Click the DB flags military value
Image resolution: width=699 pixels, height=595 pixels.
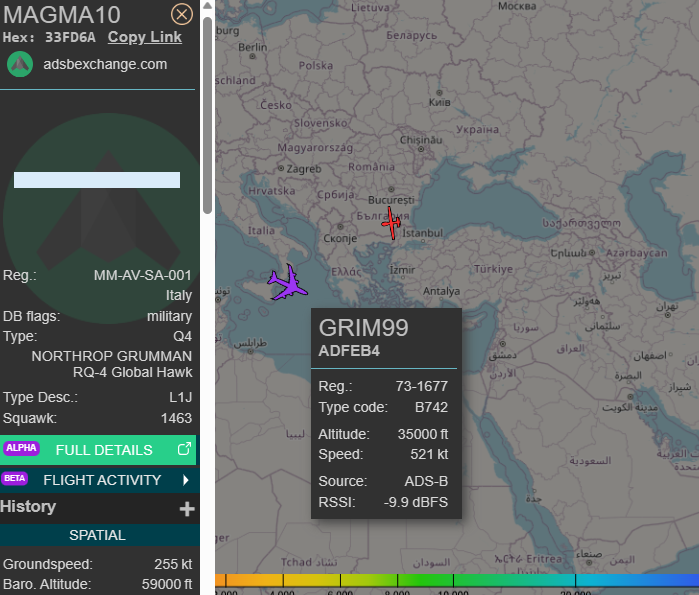pos(169,316)
